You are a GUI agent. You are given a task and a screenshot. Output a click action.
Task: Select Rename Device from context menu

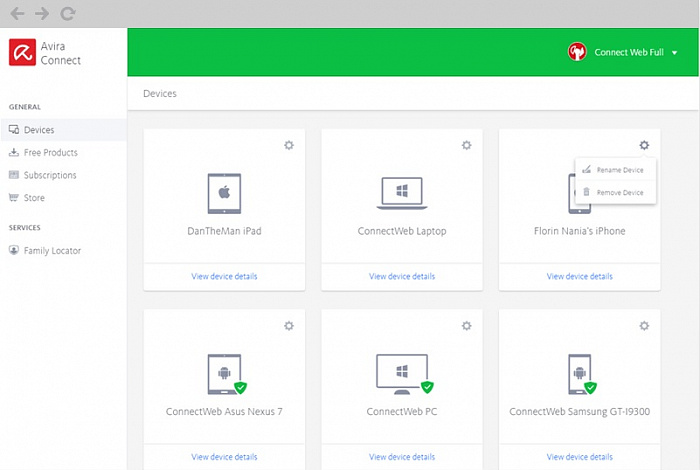pyautogui.click(x=619, y=170)
